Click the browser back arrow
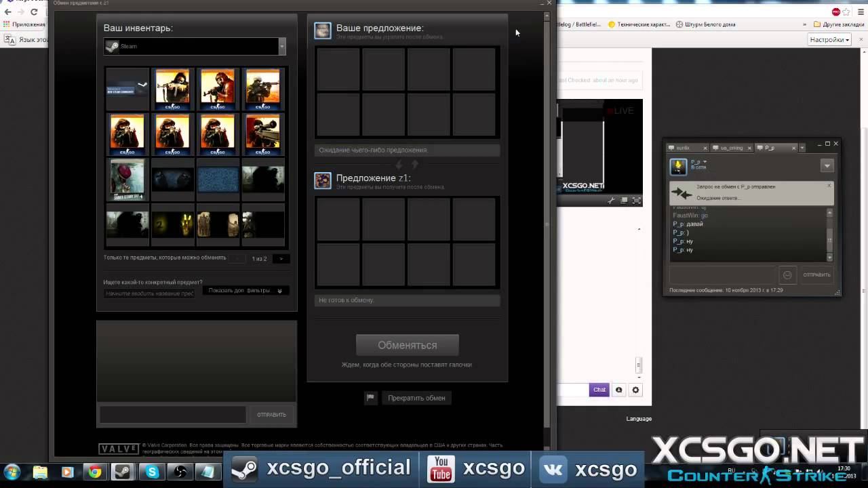The height and width of the screenshot is (488, 868). [7, 12]
